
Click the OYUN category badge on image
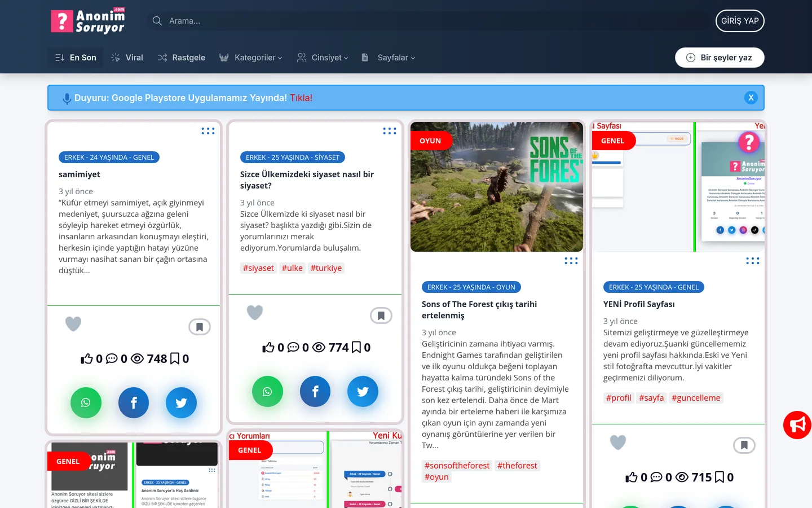pyautogui.click(x=430, y=141)
